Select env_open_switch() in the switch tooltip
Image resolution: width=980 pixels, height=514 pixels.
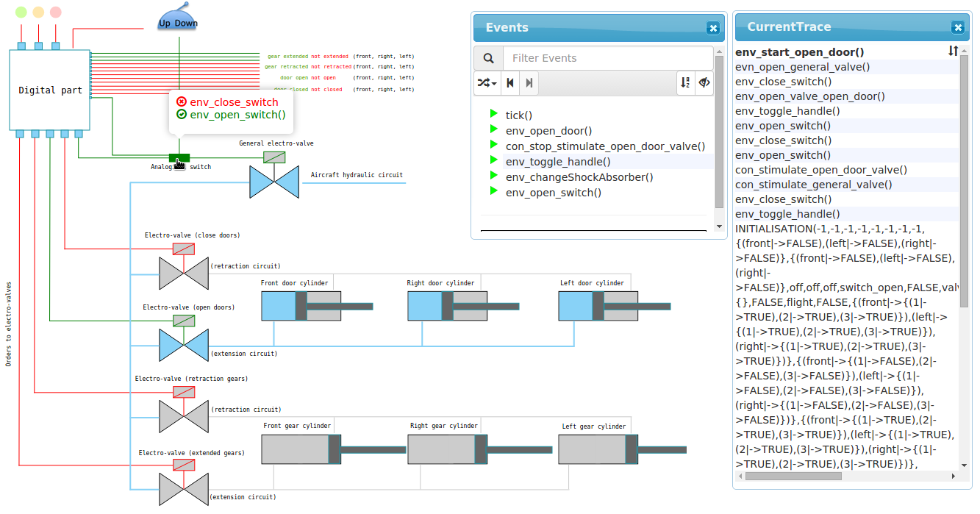pos(237,115)
